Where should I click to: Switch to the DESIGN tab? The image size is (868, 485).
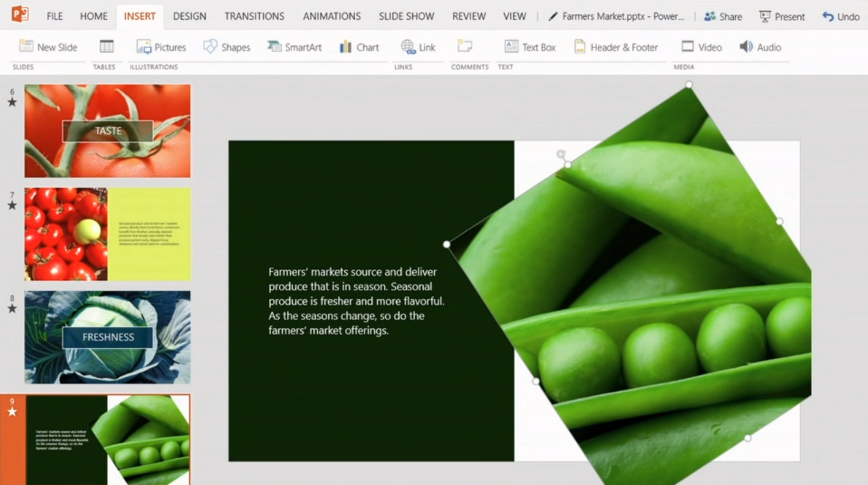point(189,16)
